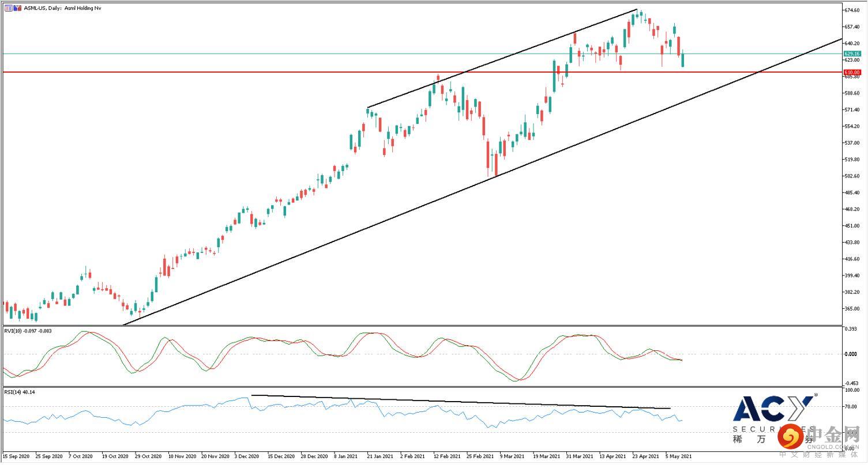868x465 pixels.
Task: Click the RVI(10) indicator label
Action: [x=28, y=330]
